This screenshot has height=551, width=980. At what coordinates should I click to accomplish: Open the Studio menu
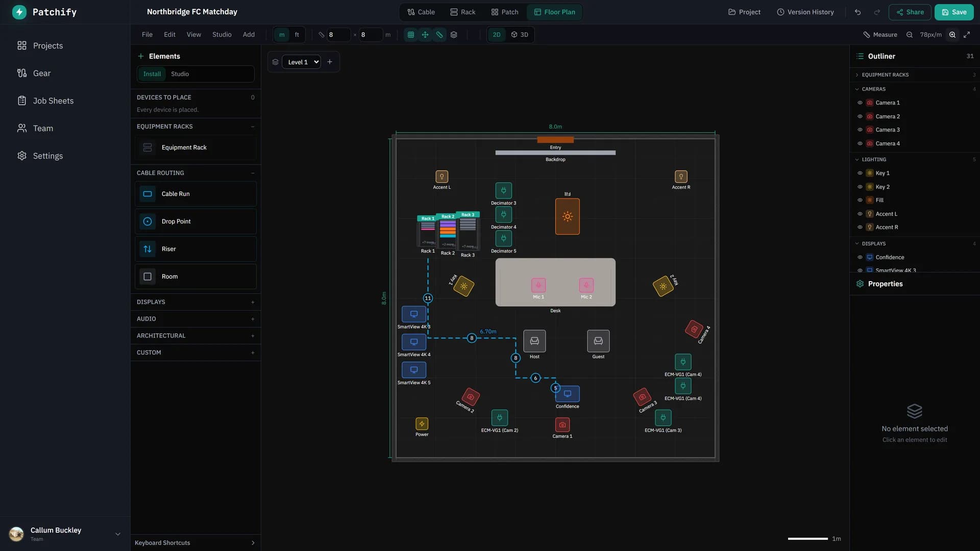tap(222, 35)
